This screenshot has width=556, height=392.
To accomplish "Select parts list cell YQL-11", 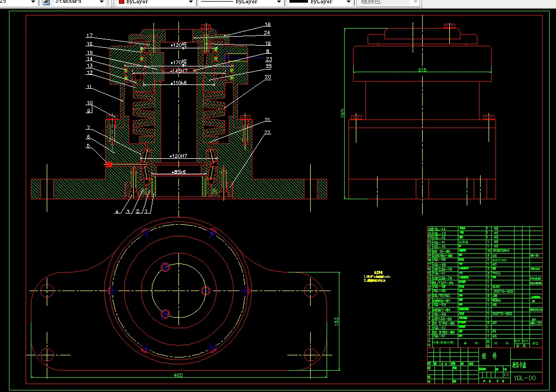I will [439, 242].
